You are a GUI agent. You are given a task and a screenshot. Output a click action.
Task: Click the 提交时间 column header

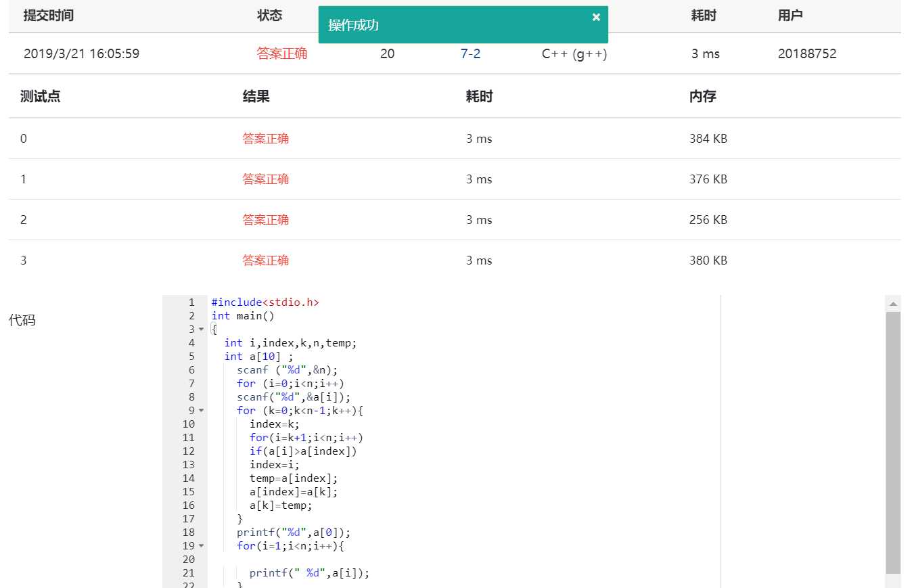point(49,16)
